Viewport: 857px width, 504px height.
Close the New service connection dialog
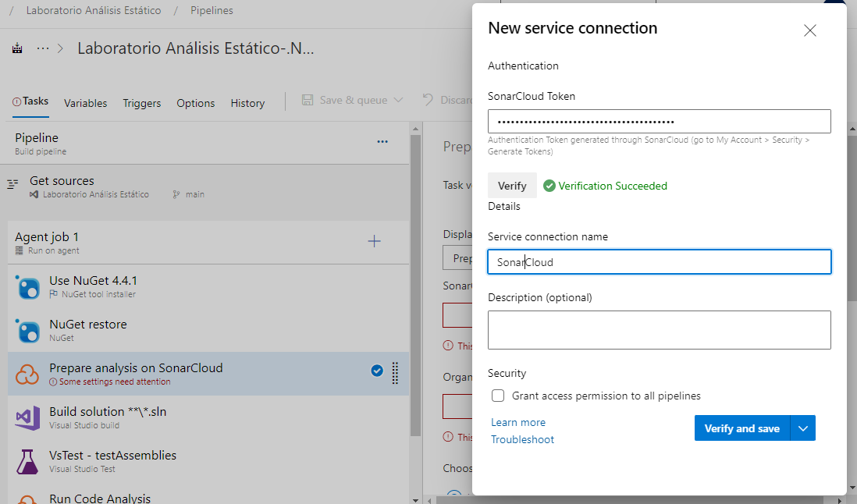pos(809,31)
